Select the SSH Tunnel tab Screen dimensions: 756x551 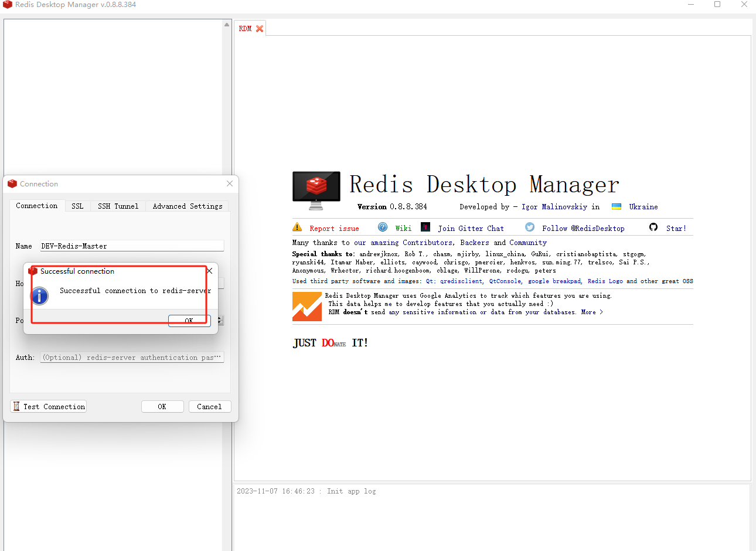point(118,206)
